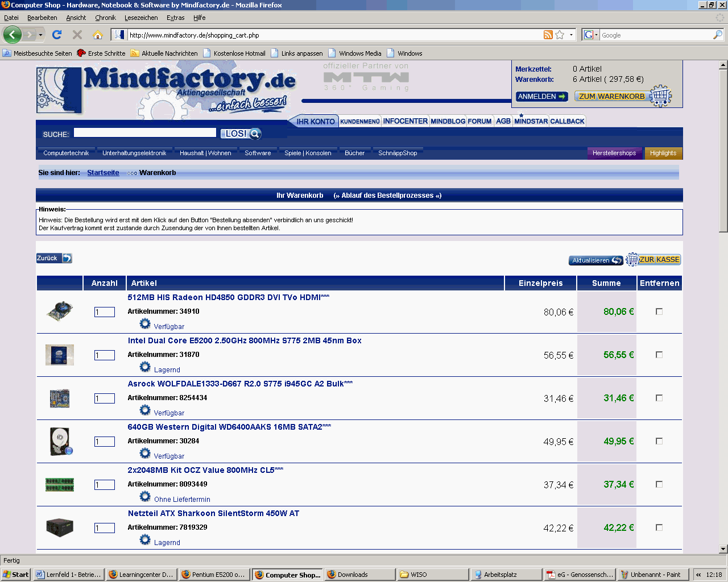
Task: Click the RSS feed icon in address bar
Action: click(x=548, y=35)
